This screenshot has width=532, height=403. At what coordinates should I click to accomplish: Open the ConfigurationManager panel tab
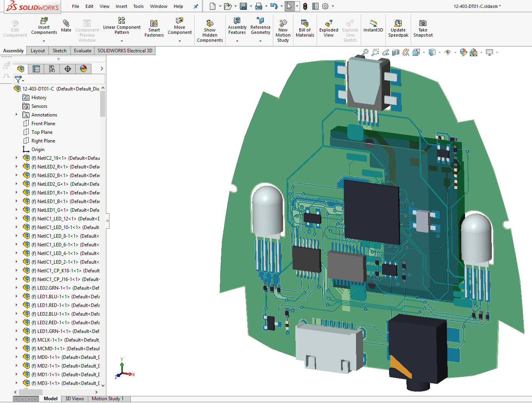tap(52, 69)
